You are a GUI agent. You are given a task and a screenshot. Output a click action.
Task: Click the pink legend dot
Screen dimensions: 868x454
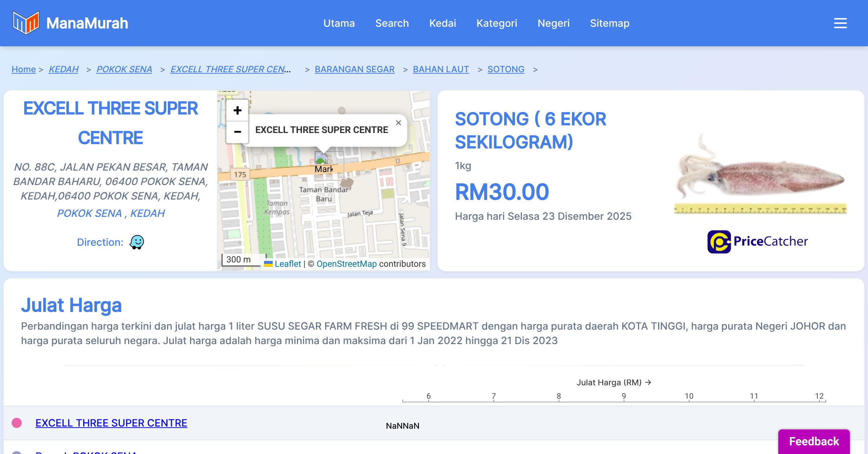pyautogui.click(x=17, y=423)
